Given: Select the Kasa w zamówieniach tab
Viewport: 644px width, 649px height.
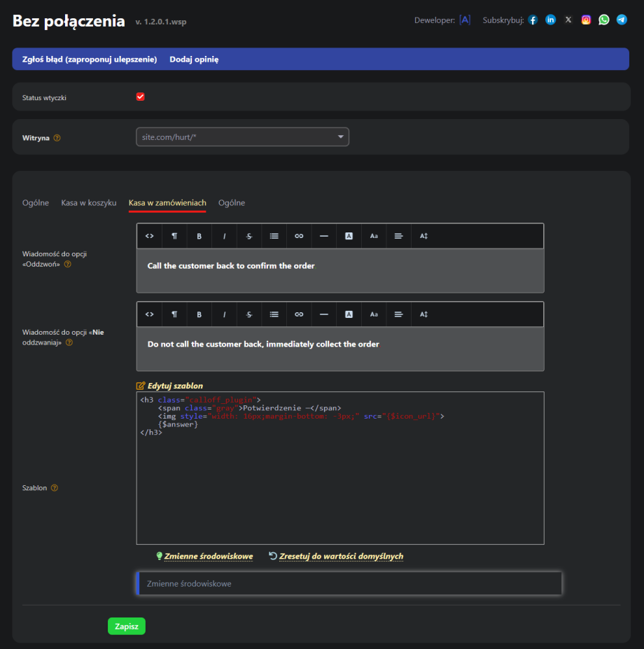Looking at the screenshot, I should point(167,203).
